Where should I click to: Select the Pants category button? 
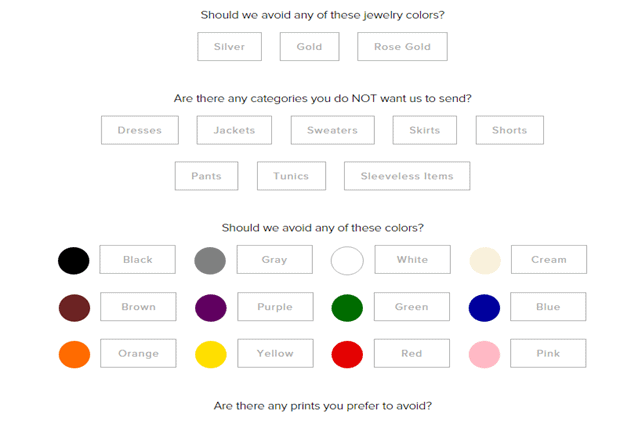pyautogui.click(x=206, y=176)
